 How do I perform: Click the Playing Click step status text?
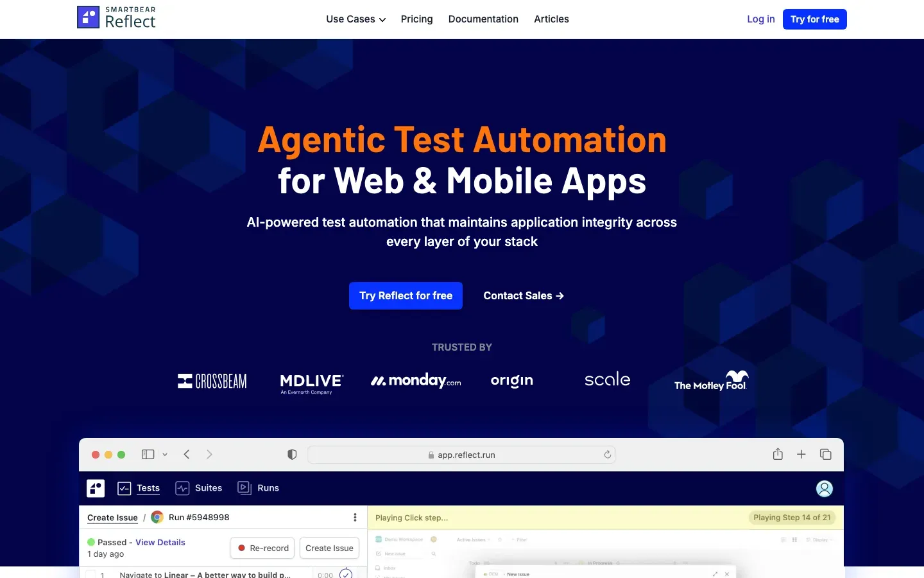click(x=411, y=518)
